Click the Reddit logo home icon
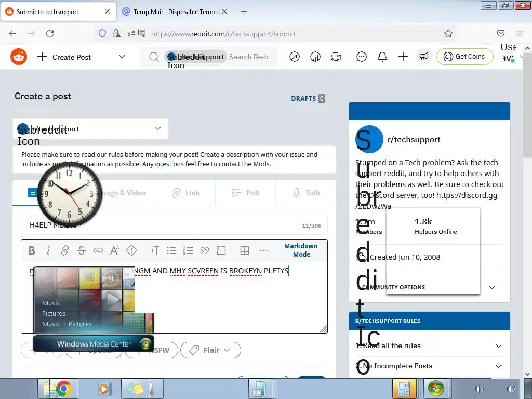This screenshot has width=532, height=399. point(19,57)
